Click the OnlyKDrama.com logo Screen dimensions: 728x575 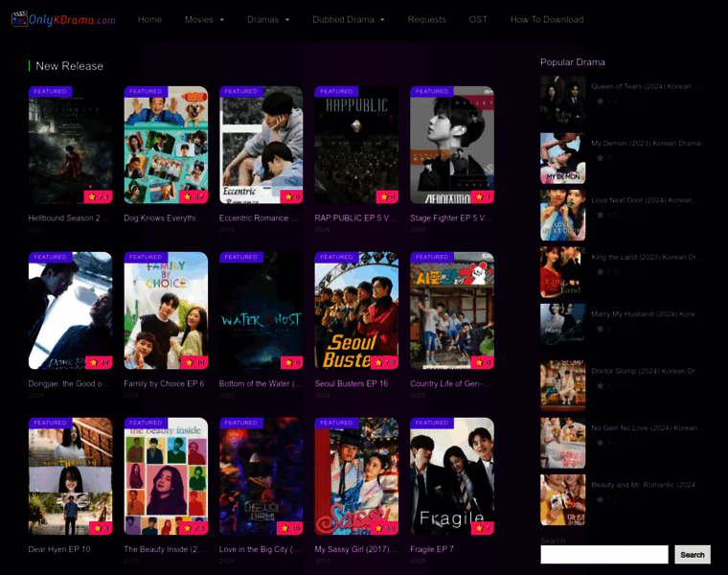point(63,19)
